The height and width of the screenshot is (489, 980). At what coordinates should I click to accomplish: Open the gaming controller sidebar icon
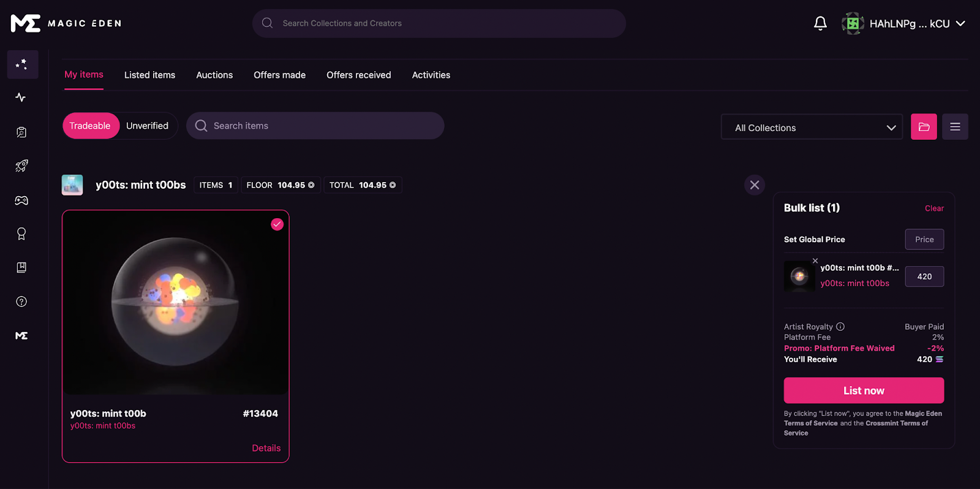21,200
